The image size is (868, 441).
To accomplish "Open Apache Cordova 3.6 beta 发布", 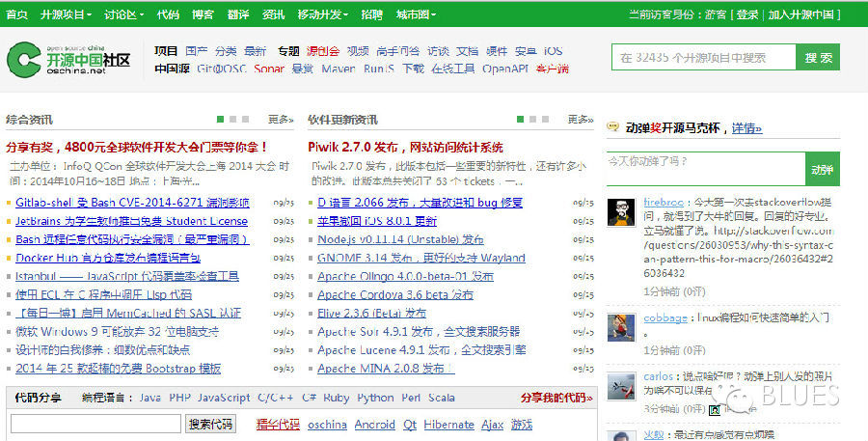I will coord(395,294).
